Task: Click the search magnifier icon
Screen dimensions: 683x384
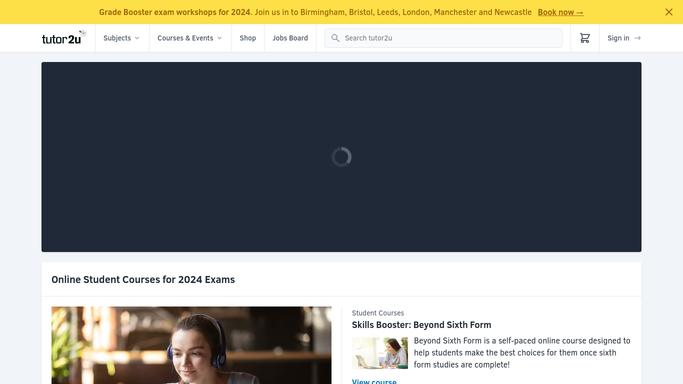Action: [335, 38]
